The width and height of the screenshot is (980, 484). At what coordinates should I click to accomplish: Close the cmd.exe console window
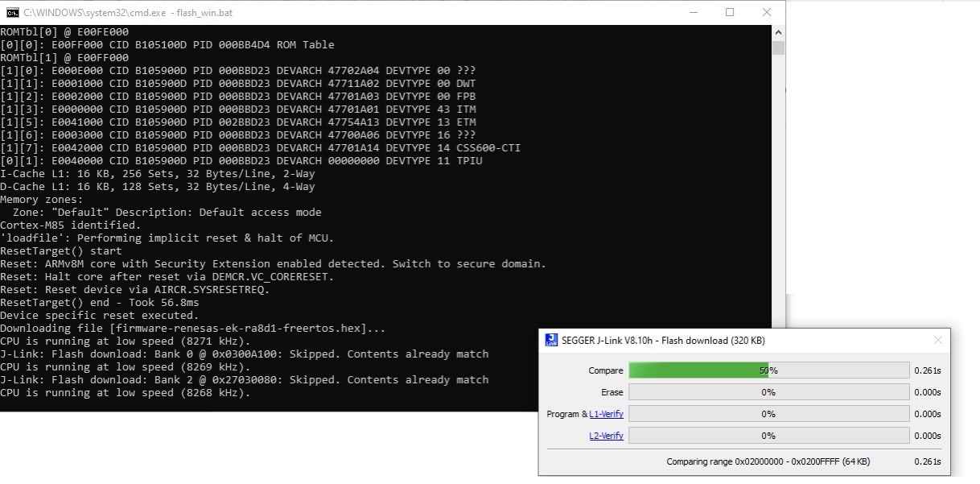click(x=767, y=12)
